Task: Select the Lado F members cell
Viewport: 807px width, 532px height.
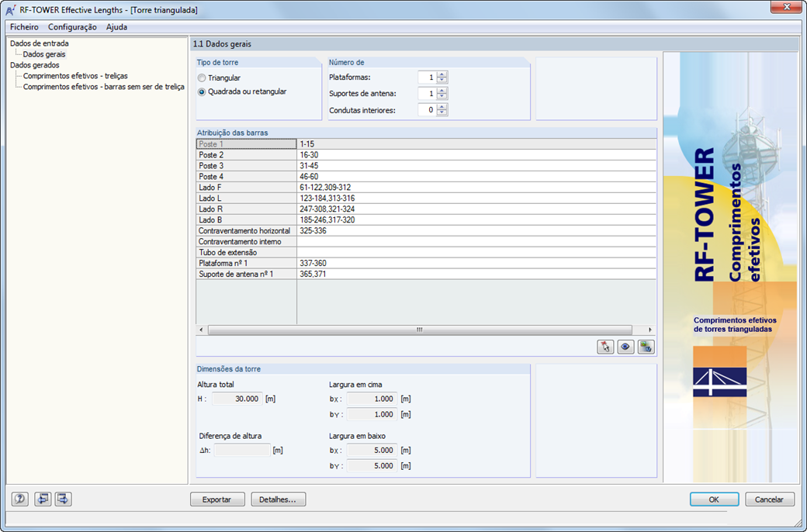Action: [x=476, y=187]
